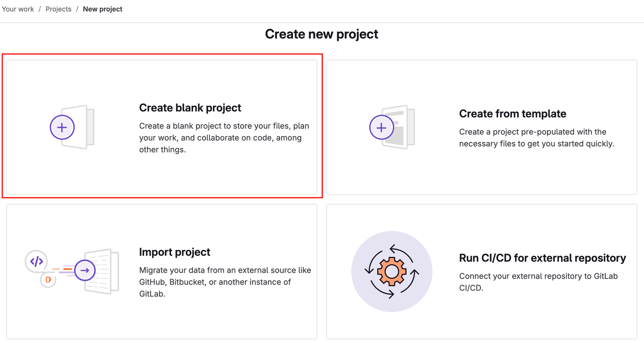Screen dimensions: 644x343
Task: Open the Create blank project heading
Action: [x=190, y=108]
